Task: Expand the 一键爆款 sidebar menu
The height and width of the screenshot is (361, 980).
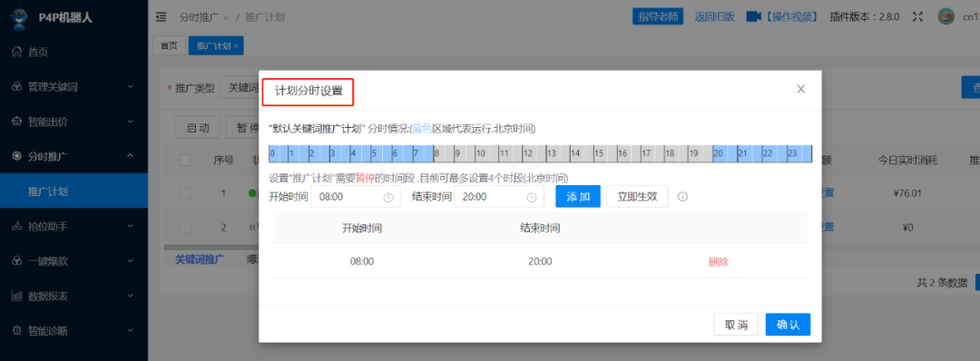Action: (x=130, y=261)
